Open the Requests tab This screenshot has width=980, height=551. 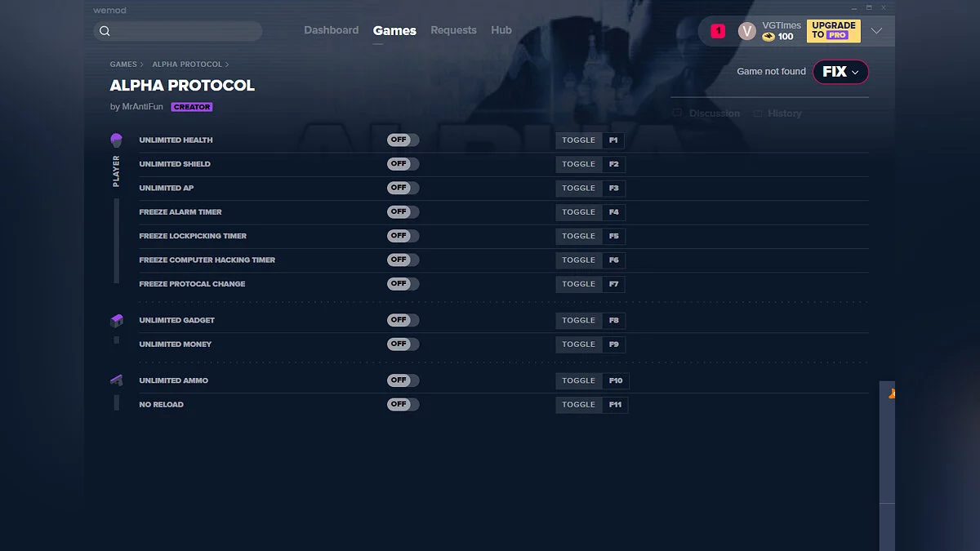coord(453,30)
